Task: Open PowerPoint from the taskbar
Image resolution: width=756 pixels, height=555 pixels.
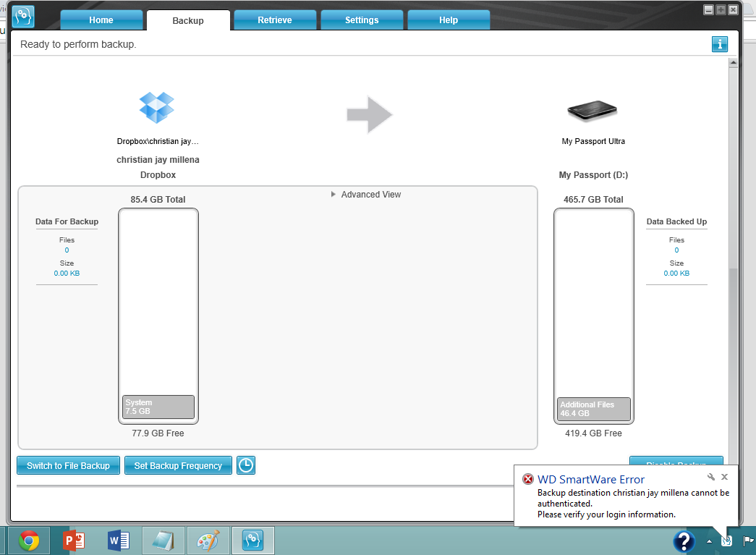Action: (x=74, y=541)
